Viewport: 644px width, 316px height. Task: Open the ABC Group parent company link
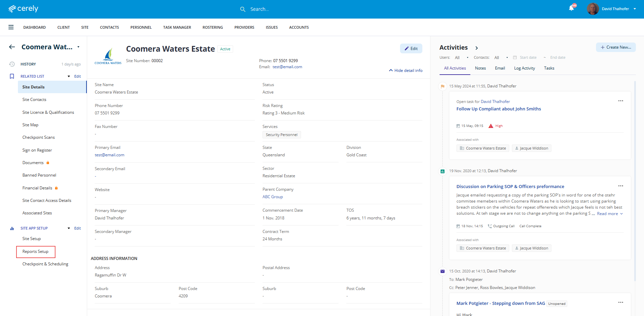pyautogui.click(x=273, y=197)
